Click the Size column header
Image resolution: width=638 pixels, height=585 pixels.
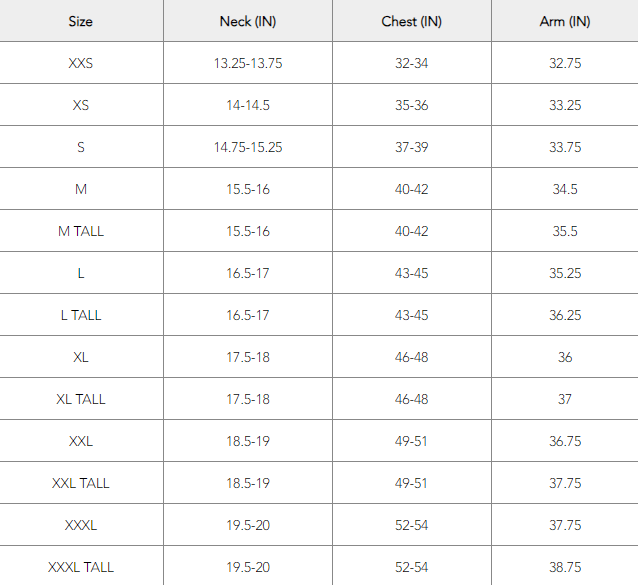coord(81,21)
